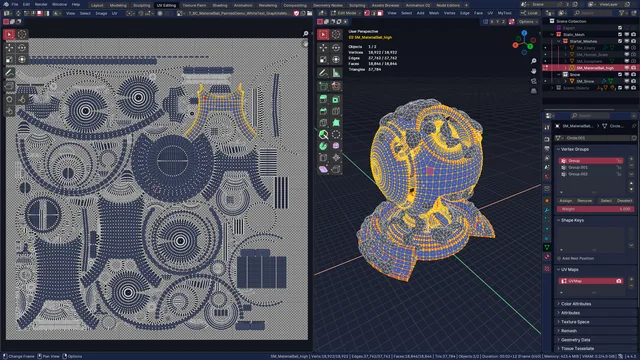This screenshot has height=360, width=640.
Task: Enable vertex select mode in 3D viewport
Action: tap(367, 13)
